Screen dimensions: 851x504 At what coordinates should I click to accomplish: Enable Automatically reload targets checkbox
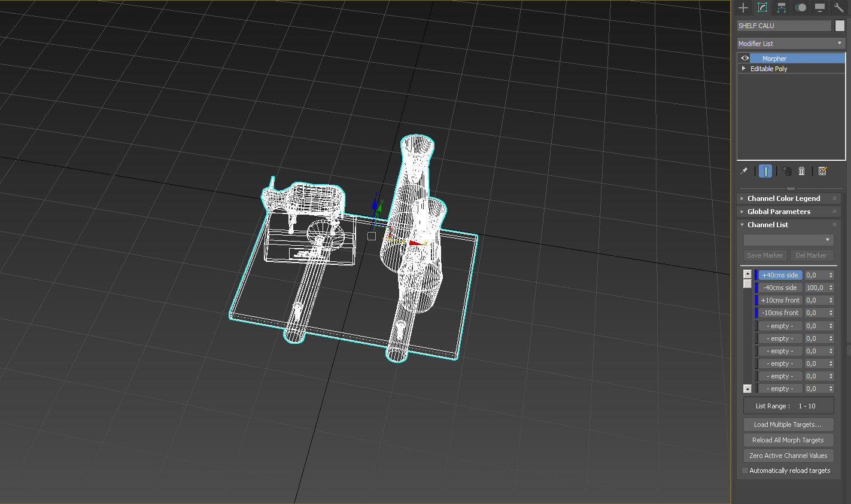[x=745, y=471]
